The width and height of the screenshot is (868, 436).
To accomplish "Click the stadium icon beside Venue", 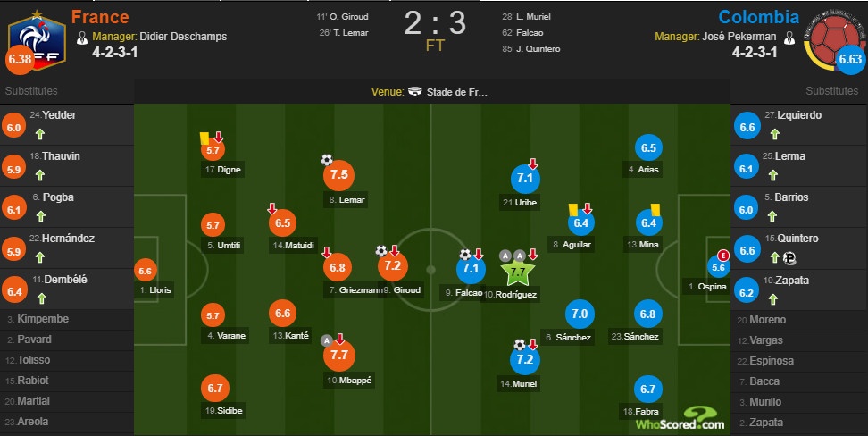I will (415, 92).
